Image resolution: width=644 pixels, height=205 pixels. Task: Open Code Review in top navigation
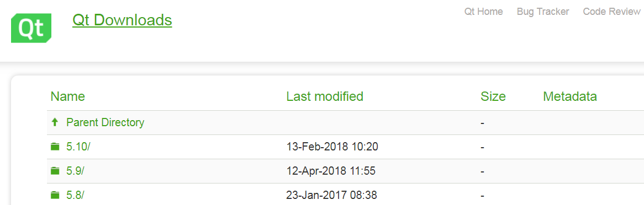point(611,12)
